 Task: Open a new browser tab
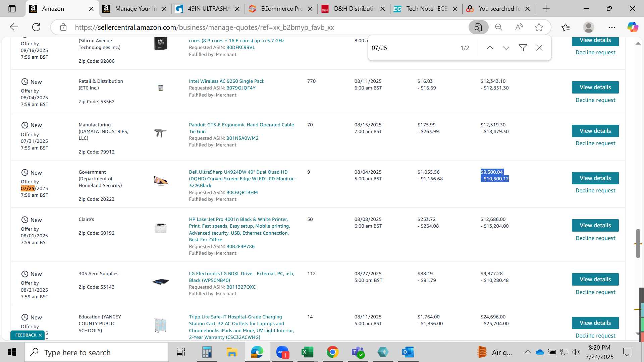click(x=546, y=9)
